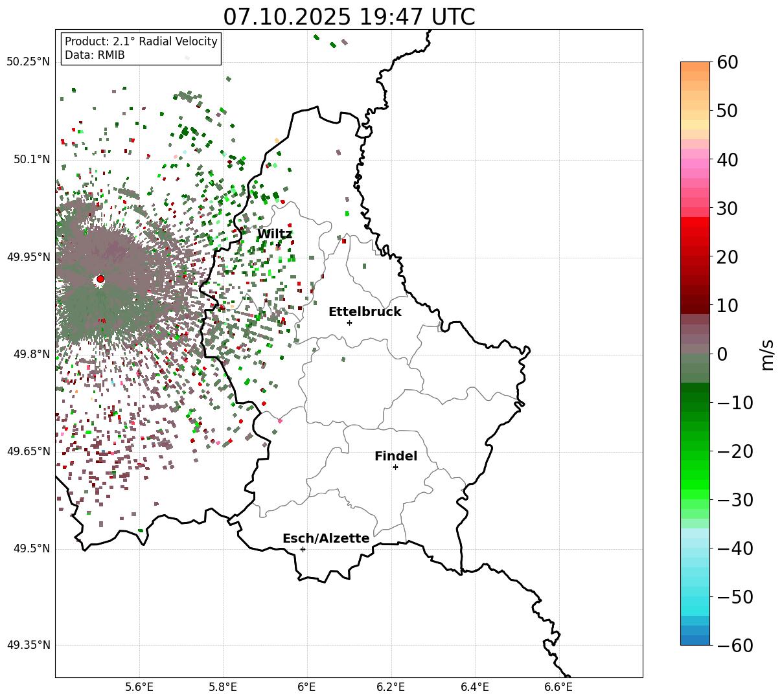Click the 6.6°E longitude label
The image size is (782, 700).
[558, 687]
